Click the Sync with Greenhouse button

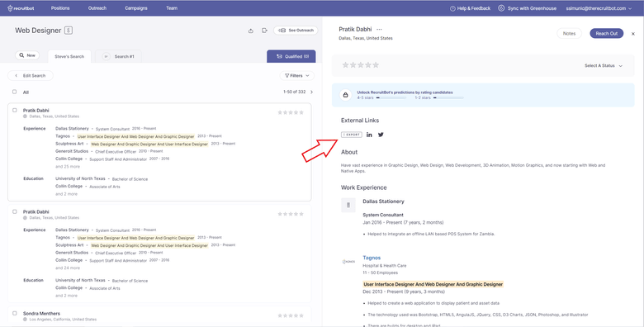pyautogui.click(x=528, y=8)
